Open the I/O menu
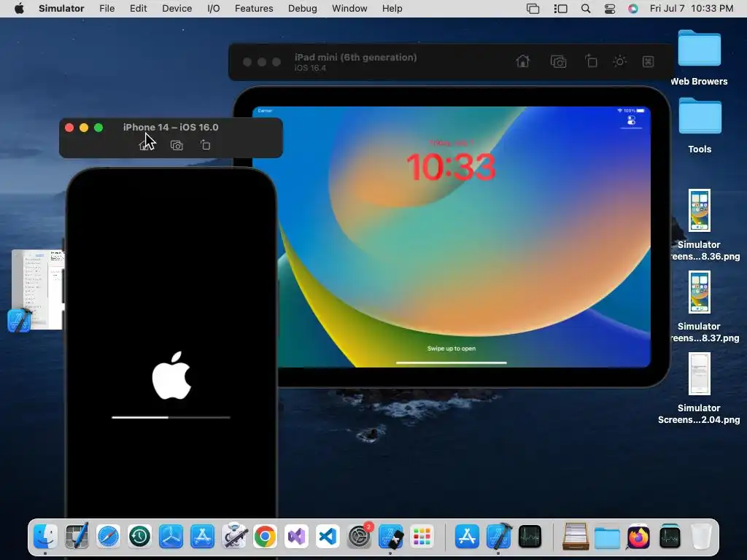This screenshot has height=560, width=747. [214, 9]
